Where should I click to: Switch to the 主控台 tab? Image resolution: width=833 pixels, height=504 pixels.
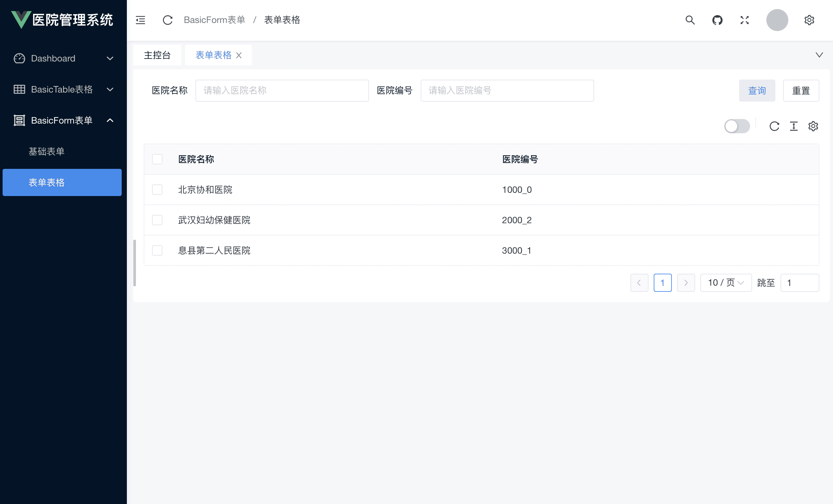tap(157, 55)
